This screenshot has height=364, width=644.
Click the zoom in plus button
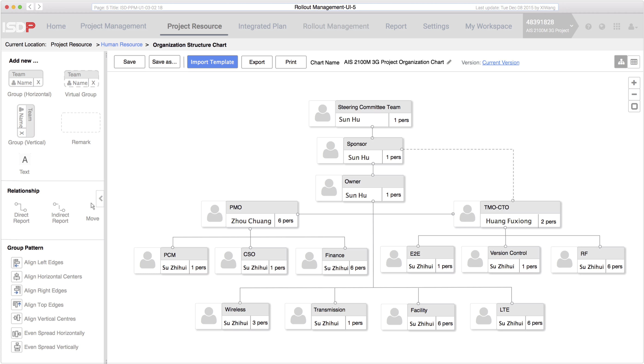(634, 83)
